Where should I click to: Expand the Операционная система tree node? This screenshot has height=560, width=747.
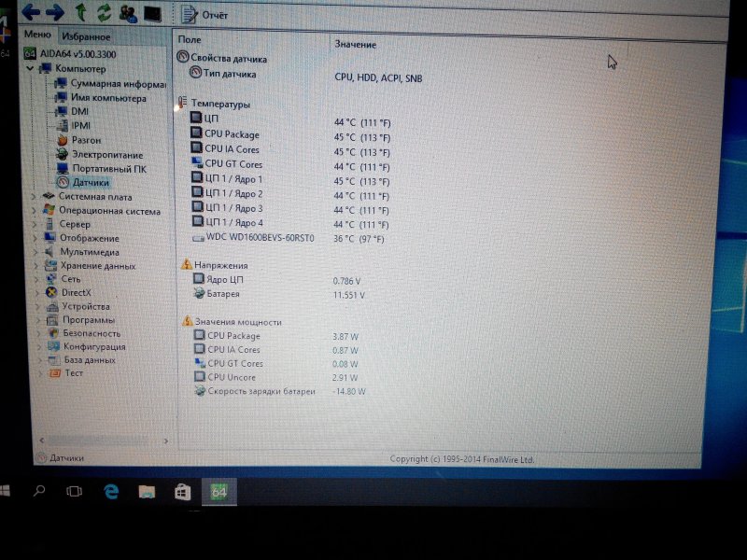(x=35, y=210)
